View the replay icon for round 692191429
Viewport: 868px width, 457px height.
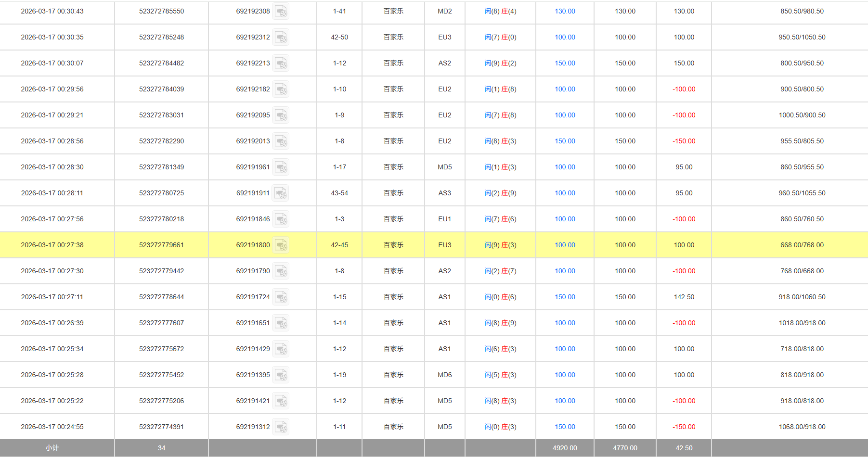(x=281, y=349)
